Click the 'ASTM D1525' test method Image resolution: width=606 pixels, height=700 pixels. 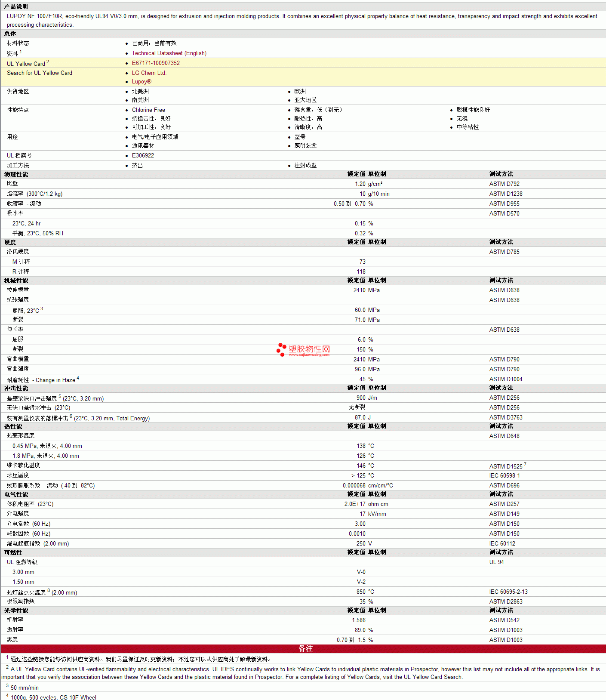tap(506, 467)
